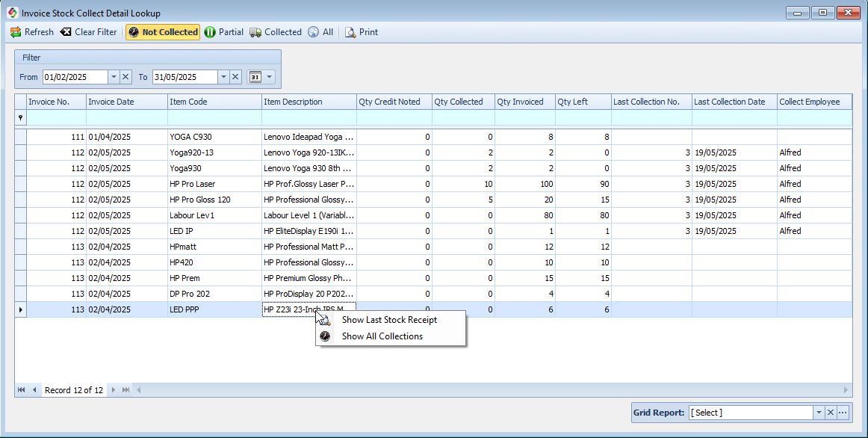The height and width of the screenshot is (438, 868).
Task: Expand the calendar range preset arrow
Action: click(x=269, y=77)
